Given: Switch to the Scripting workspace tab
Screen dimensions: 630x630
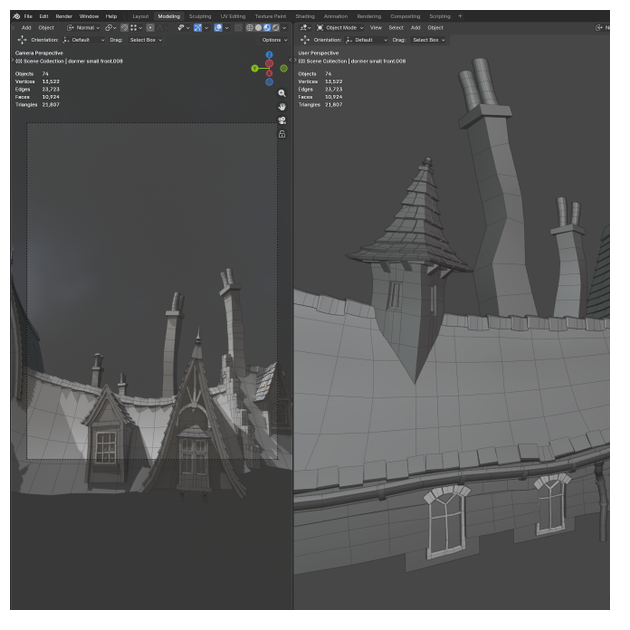Looking at the screenshot, I should pos(440,16).
